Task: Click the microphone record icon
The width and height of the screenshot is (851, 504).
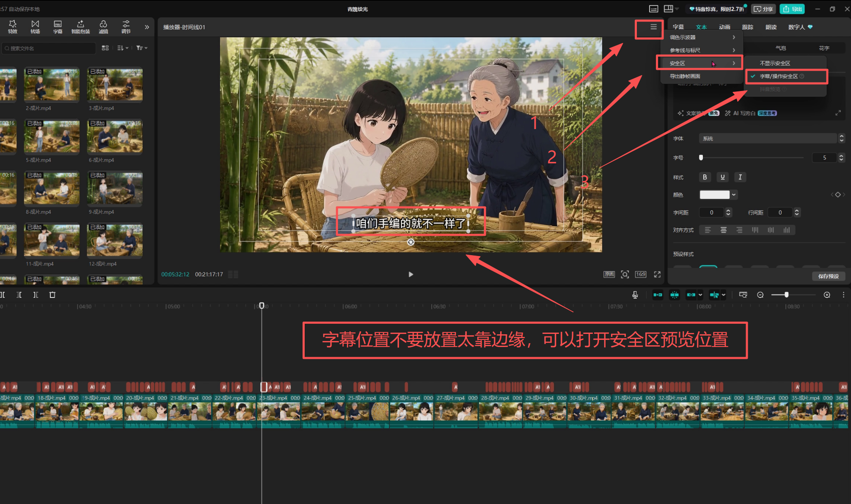Action: pos(635,295)
